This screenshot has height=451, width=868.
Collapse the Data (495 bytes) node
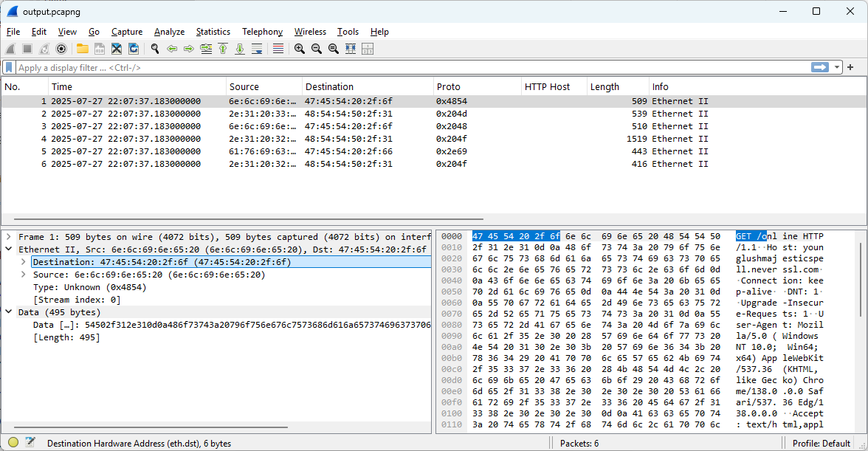pos(9,312)
